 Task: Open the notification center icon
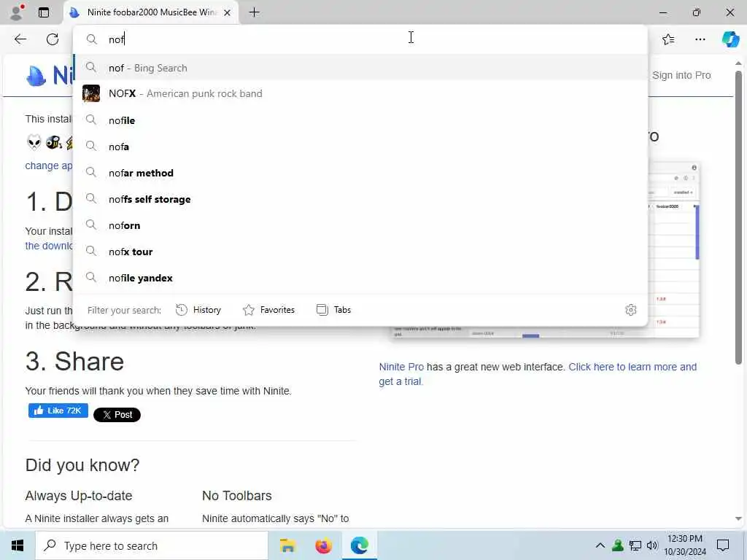point(723,545)
